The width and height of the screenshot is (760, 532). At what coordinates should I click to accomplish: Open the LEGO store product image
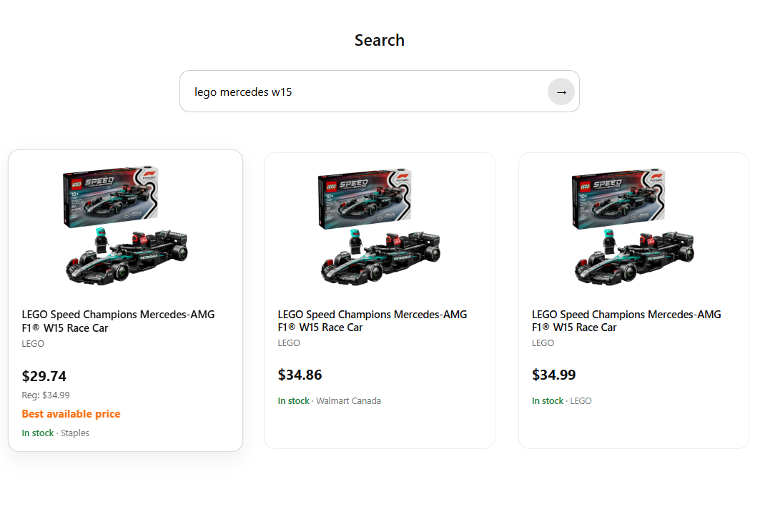pos(633,222)
